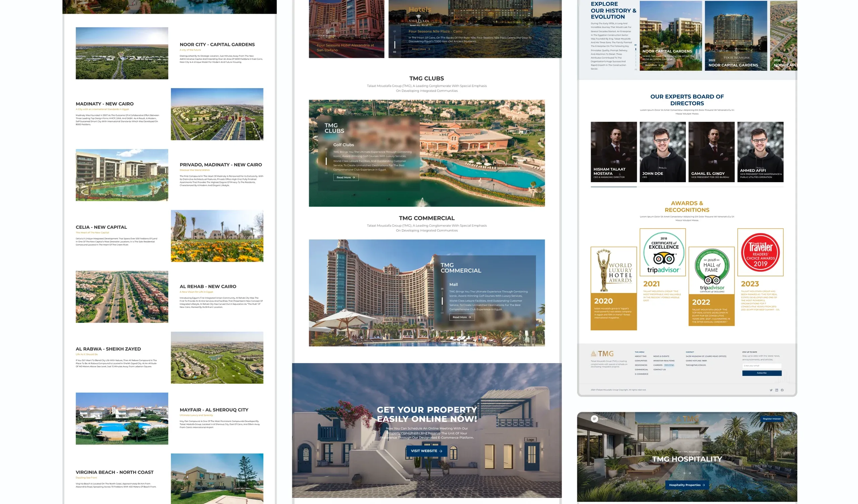Open the Hospitality Properties button
This screenshot has width=858, height=504.
click(687, 485)
